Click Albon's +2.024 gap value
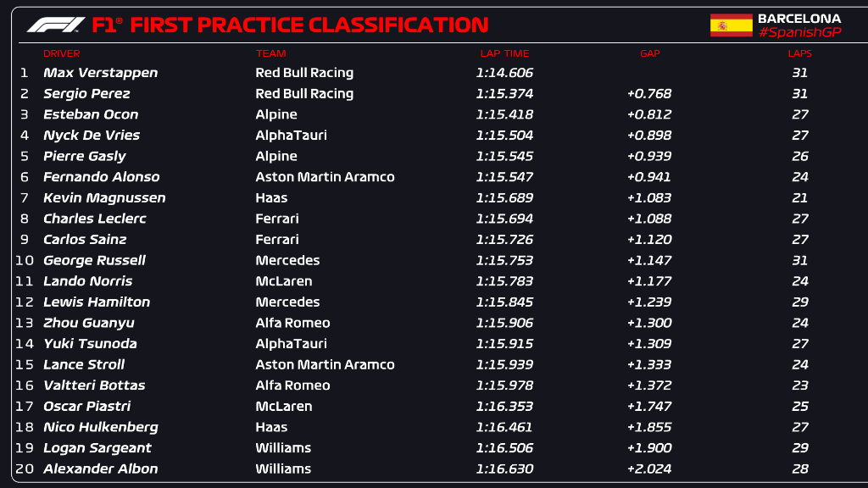This screenshot has height=488, width=868. point(649,469)
